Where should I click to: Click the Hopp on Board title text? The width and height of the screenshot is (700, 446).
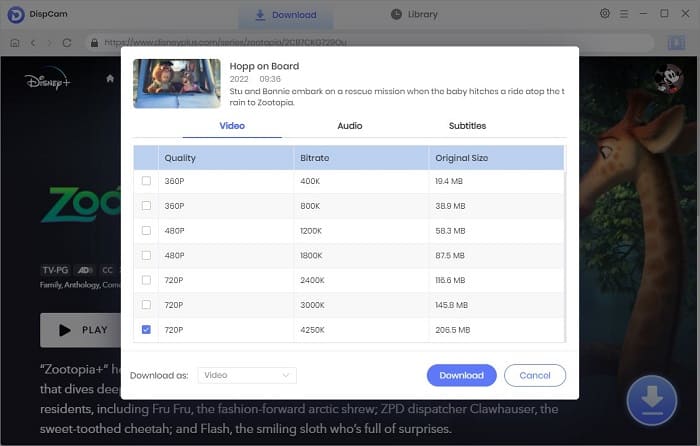pos(264,66)
